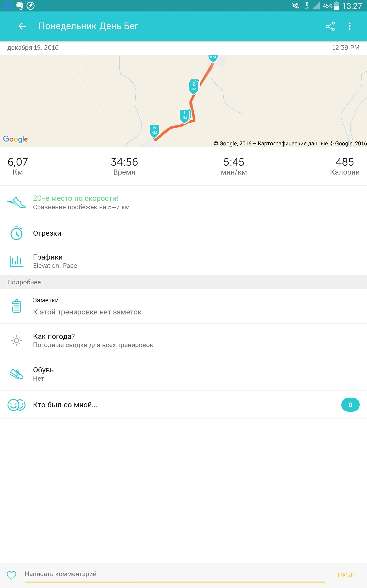
Task: Tap the sneaker icon beside Обувь
Action: tap(17, 374)
